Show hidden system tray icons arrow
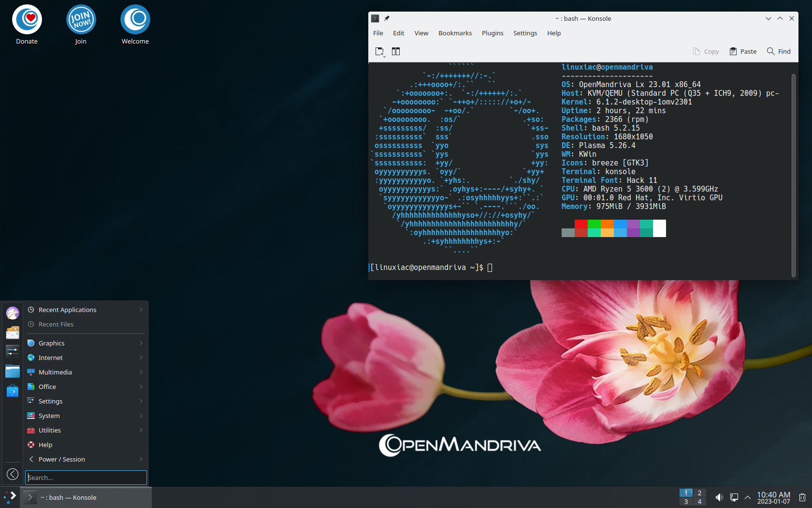The width and height of the screenshot is (812, 508). coord(748,497)
